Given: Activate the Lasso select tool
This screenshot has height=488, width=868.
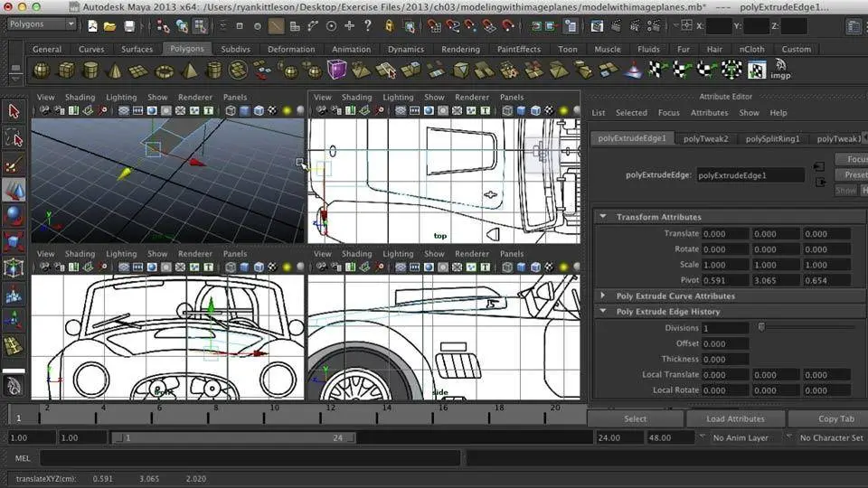Looking at the screenshot, I should 14,137.
